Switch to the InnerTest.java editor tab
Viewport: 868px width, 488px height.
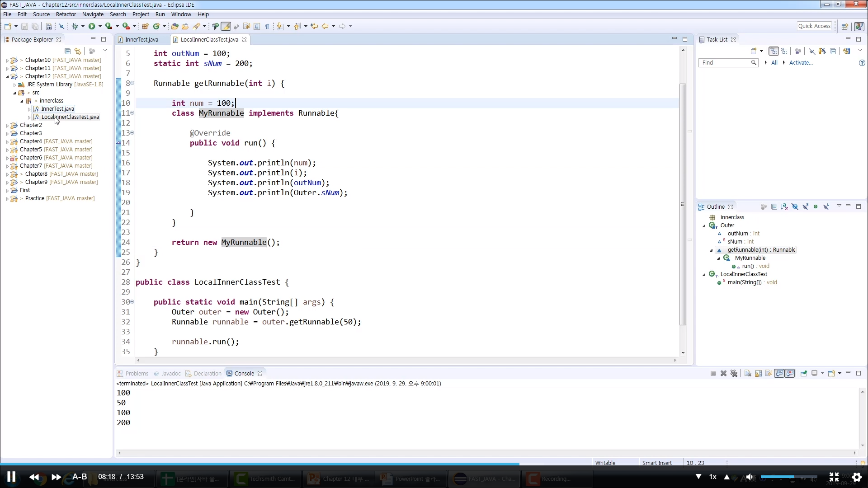pos(142,40)
